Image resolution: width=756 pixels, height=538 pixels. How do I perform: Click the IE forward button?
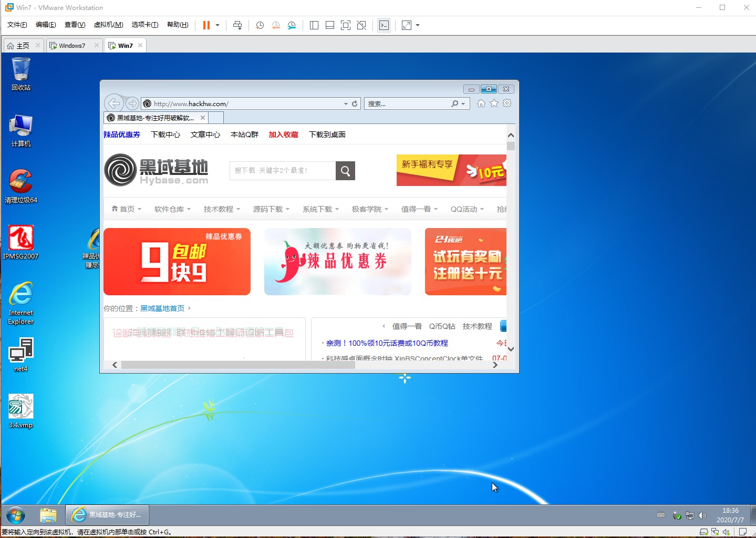[x=132, y=104]
